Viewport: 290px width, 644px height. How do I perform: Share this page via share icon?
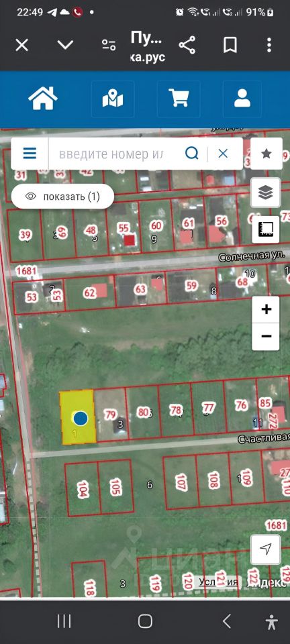(x=187, y=45)
